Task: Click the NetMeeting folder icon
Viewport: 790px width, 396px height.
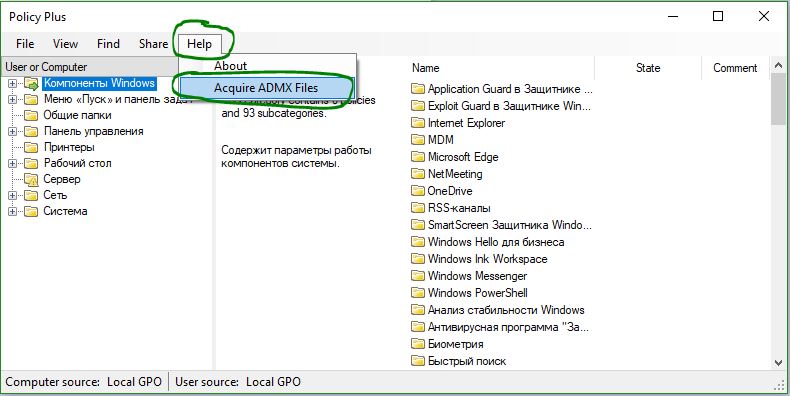Action: (418, 174)
